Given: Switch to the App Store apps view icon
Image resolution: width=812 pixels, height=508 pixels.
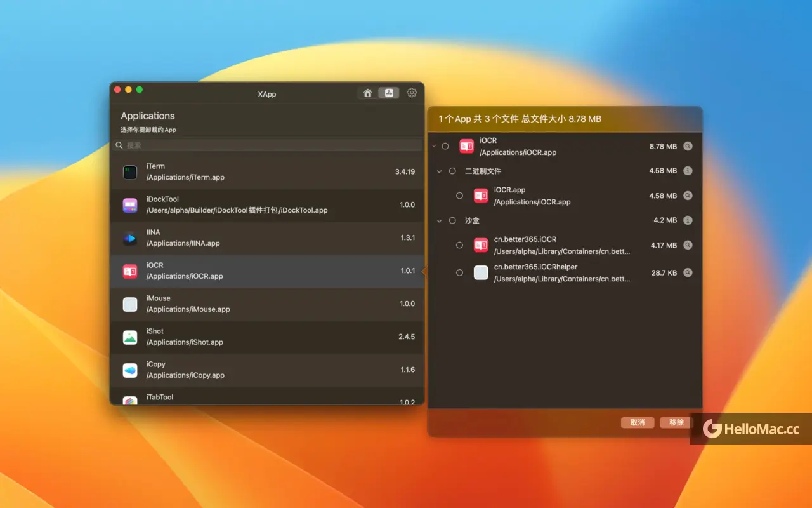Looking at the screenshot, I should pyautogui.click(x=389, y=93).
